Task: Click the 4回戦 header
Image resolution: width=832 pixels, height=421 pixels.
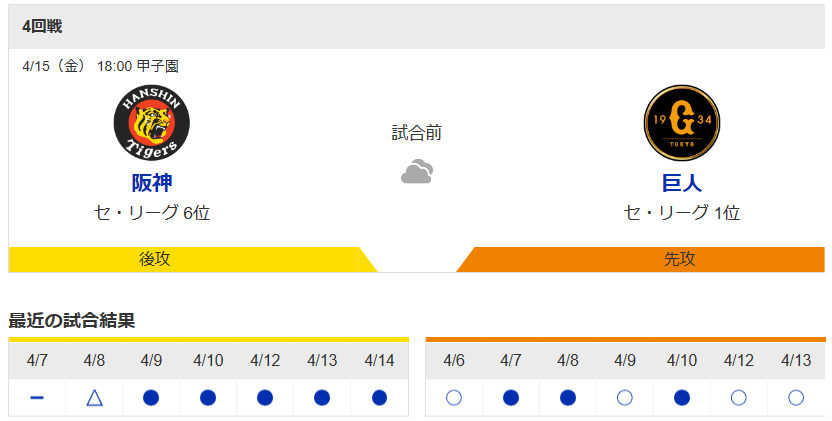Action: click(x=42, y=27)
